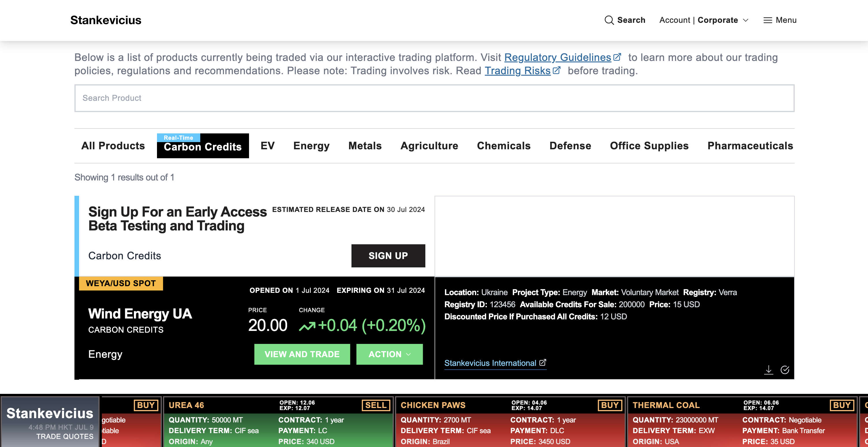
Task: Open the UREA 46 ticker title
Action: click(186, 405)
